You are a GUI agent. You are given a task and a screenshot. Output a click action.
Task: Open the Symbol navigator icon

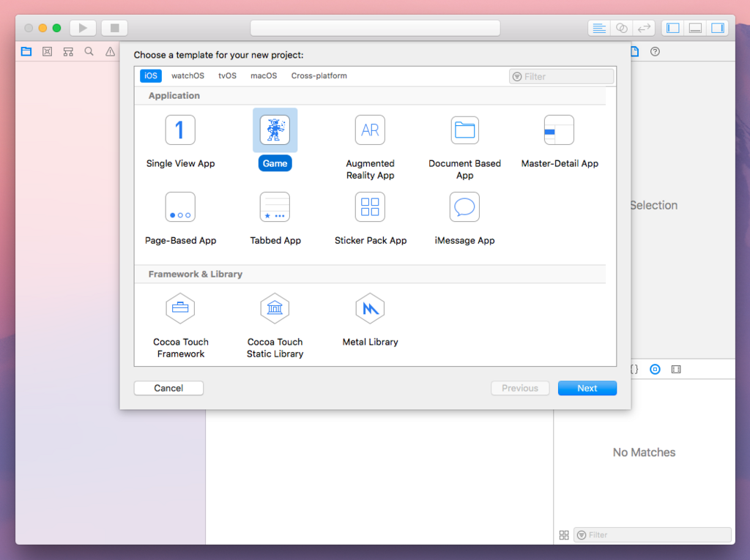[x=68, y=52]
